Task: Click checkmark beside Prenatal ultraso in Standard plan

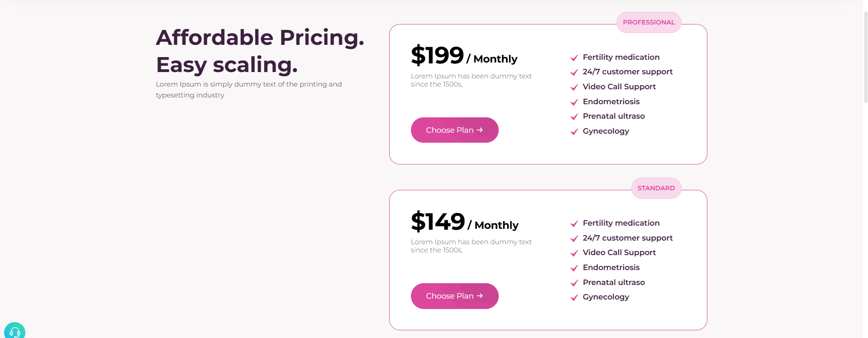Action: [574, 283]
